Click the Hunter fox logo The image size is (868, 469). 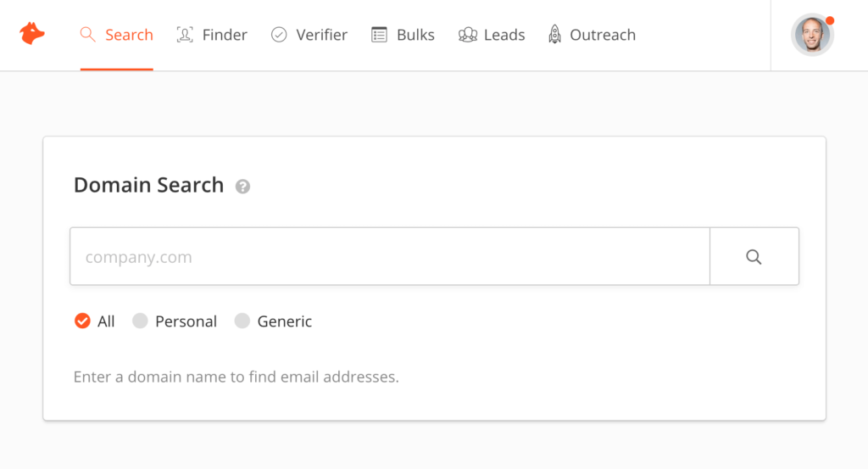pyautogui.click(x=32, y=35)
